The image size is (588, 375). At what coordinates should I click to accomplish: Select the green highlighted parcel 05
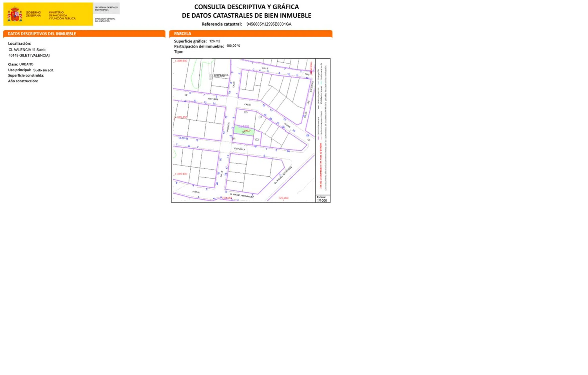(x=244, y=130)
